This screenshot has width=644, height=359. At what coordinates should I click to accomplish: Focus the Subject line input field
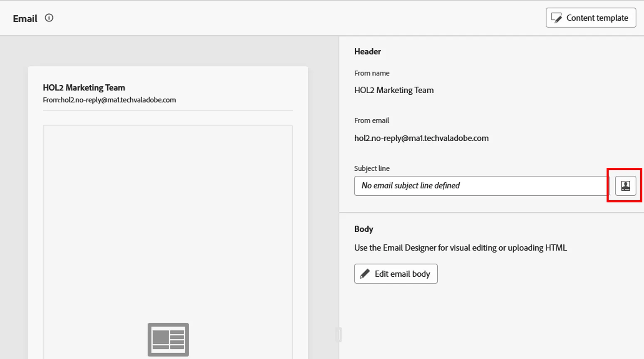click(x=482, y=186)
